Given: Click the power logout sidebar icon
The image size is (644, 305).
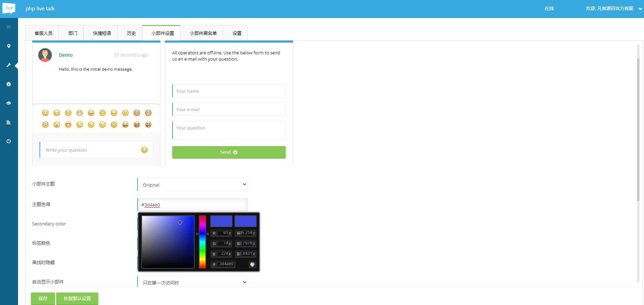Looking at the screenshot, I should [x=9, y=141].
